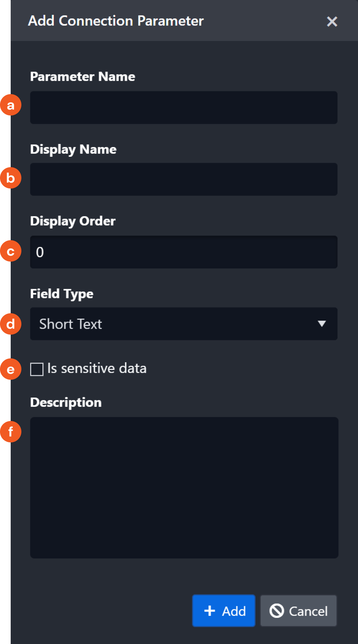
Task: Focus the Parameter Name input field
Action: click(183, 107)
